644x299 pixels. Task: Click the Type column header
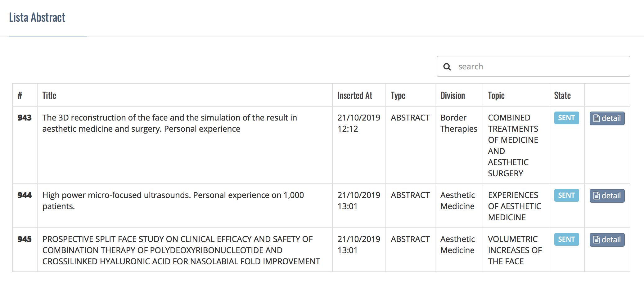point(398,95)
